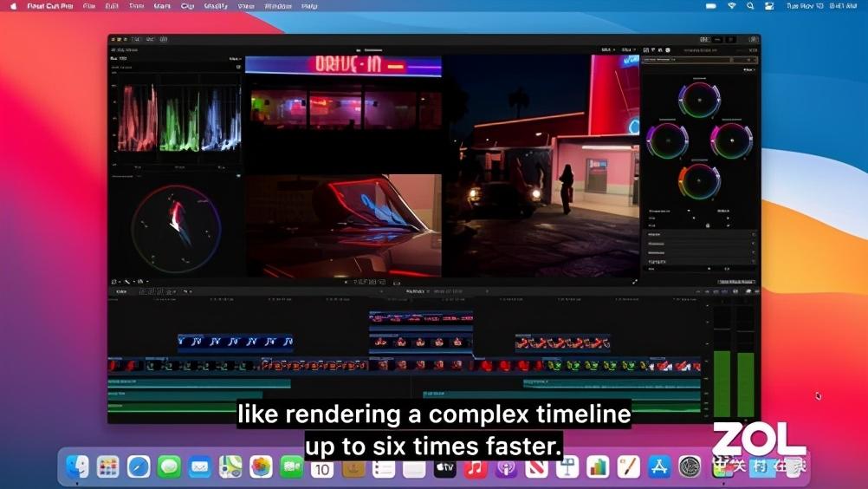Open the Window menu in the menu bar
Screen dimensions: 868x489
278,6
